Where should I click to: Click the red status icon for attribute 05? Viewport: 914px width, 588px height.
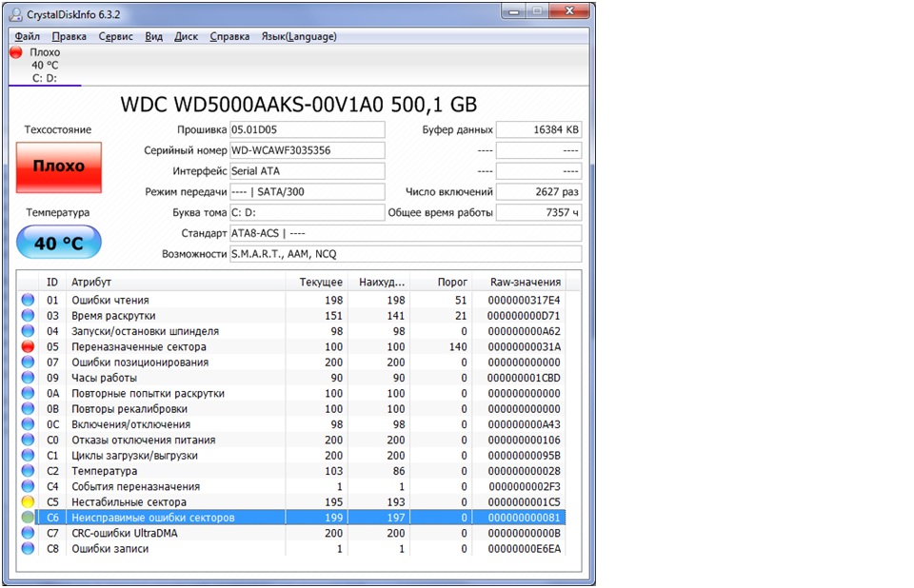point(28,347)
